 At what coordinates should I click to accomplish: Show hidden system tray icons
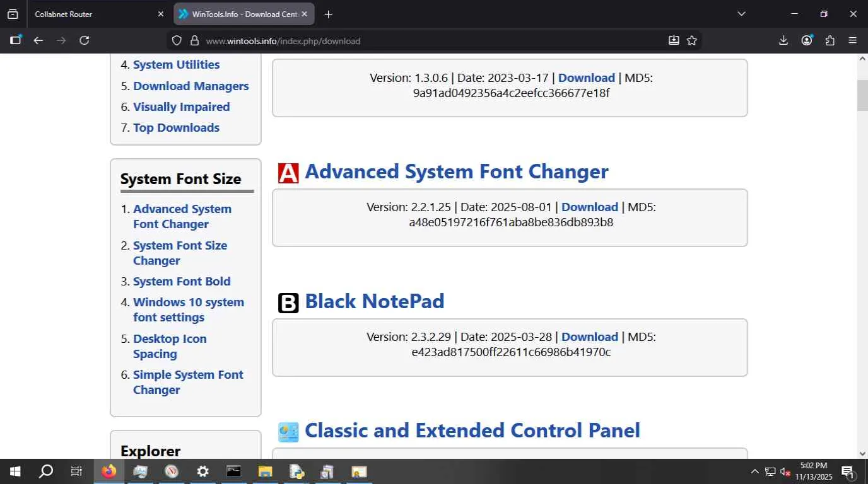[x=754, y=471]
